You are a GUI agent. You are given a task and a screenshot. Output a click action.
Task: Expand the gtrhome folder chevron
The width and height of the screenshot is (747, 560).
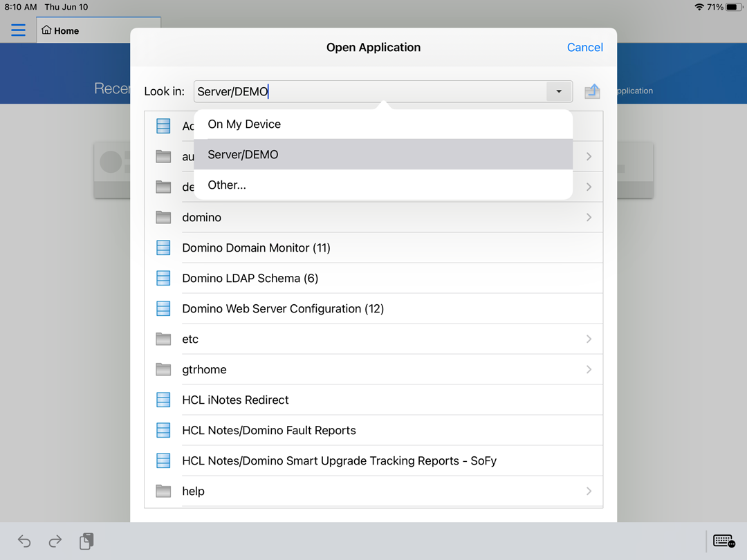(589, 369)
